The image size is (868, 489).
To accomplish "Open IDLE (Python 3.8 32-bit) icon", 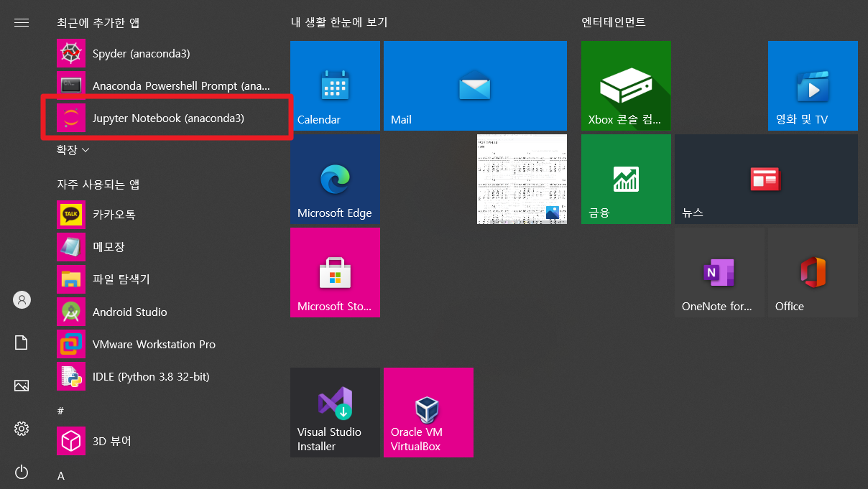I will (71, 376).
